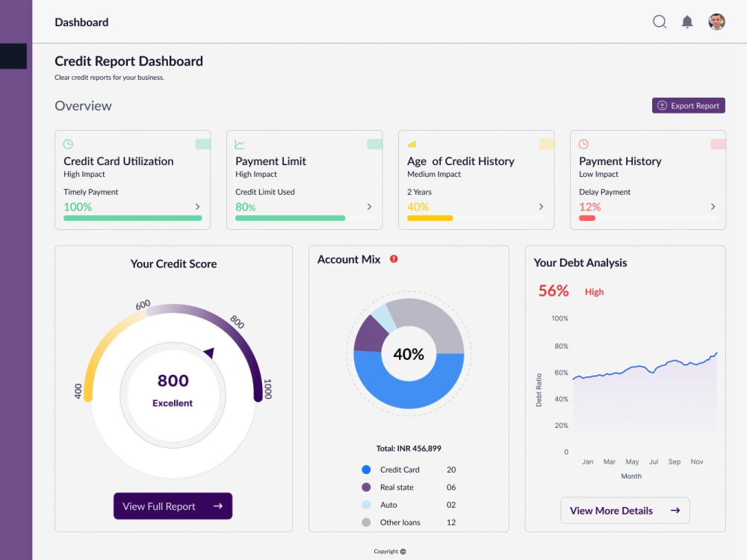This screenshot has height=560, width=747.
Task: Click the yellow 40% progress bar
Action: point(431,219)
